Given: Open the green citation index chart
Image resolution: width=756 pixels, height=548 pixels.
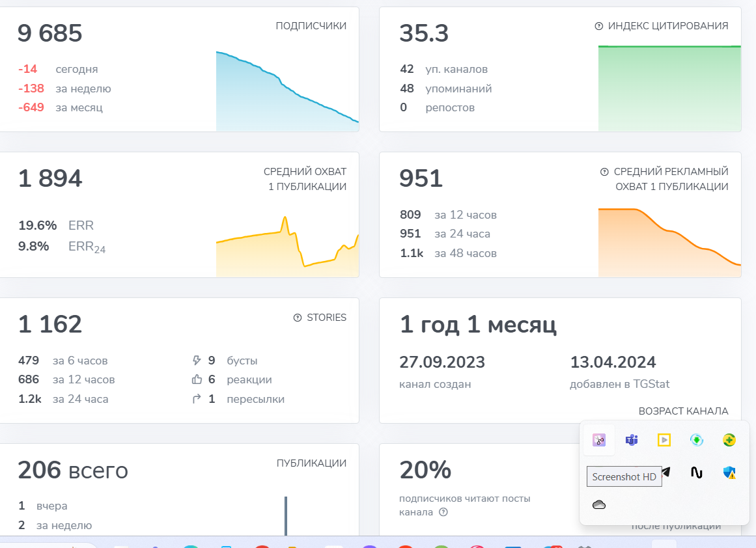Looking at the screenshot, I should (x=669, y=89).
